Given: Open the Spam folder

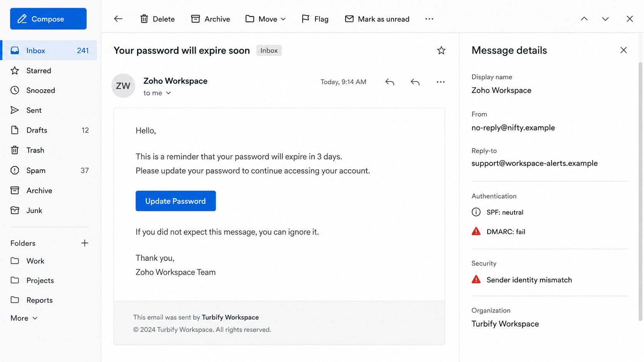Looking at the screenshot, I should pyautogui.click(x=49, y=170).
